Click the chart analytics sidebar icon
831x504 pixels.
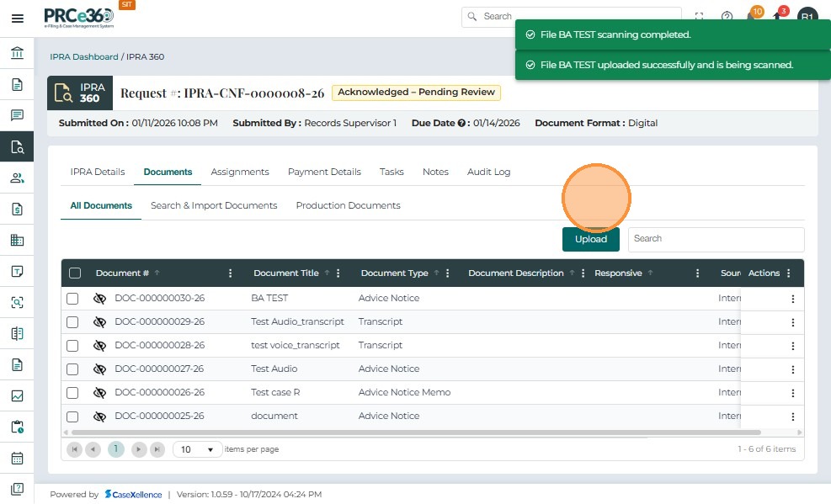pos(17,396)
